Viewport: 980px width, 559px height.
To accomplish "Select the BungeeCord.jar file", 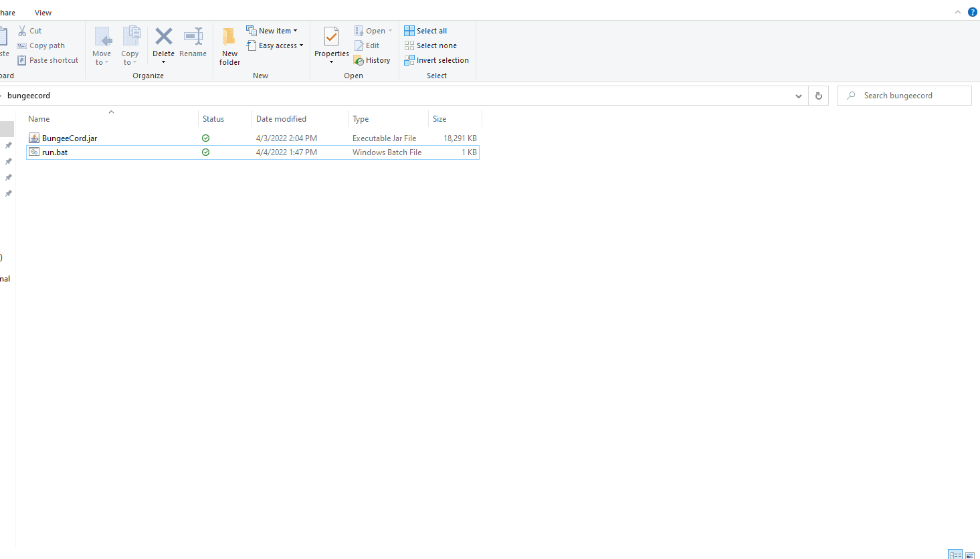I will click(x=70, y=138).
